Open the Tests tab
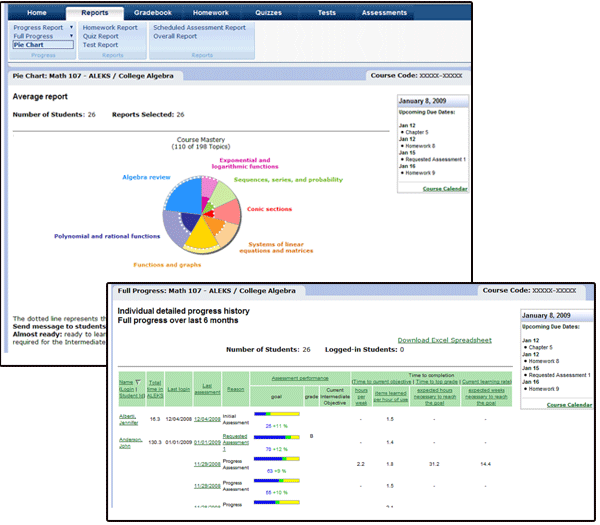 pos(326,13)
